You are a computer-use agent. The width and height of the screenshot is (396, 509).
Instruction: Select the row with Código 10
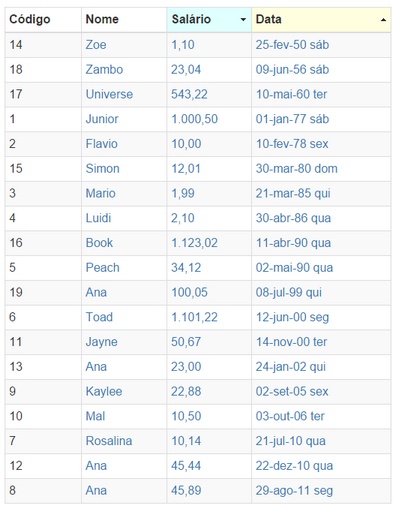(x=198, y=416)
